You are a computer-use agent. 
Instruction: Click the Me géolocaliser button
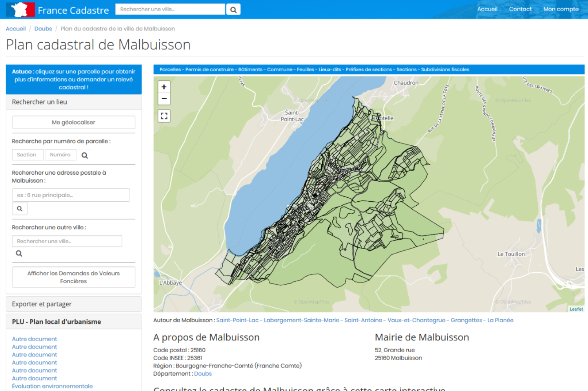pyautogui.click(x=73, y=122)
